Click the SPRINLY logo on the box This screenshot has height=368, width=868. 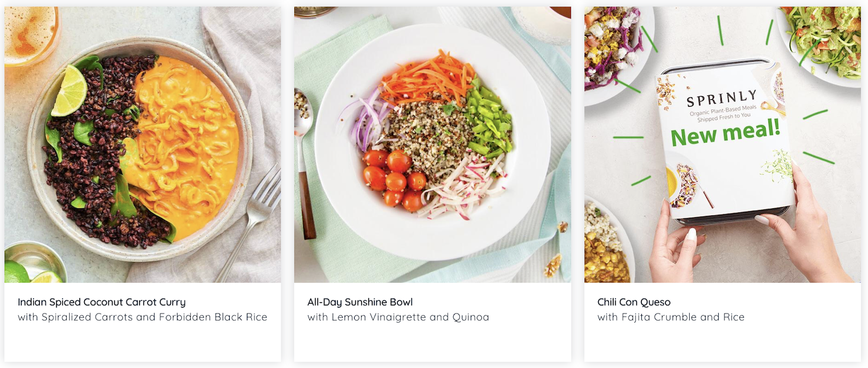point(722,98)
